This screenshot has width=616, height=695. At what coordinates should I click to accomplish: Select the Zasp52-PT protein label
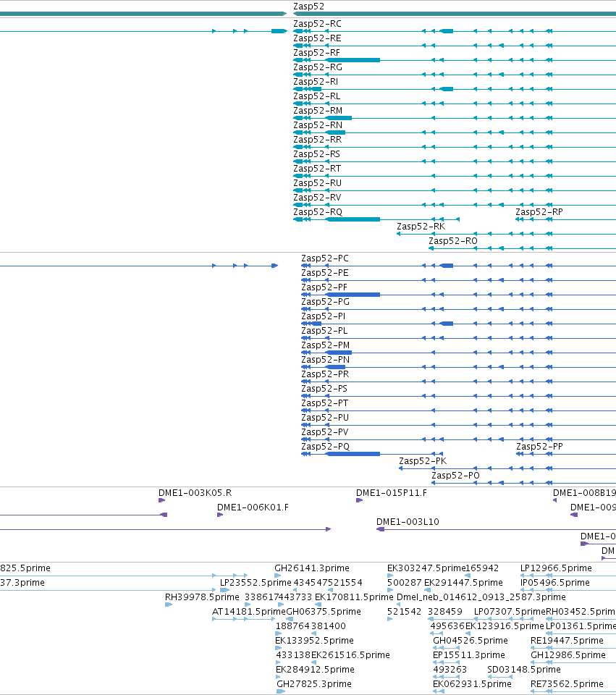325,403
